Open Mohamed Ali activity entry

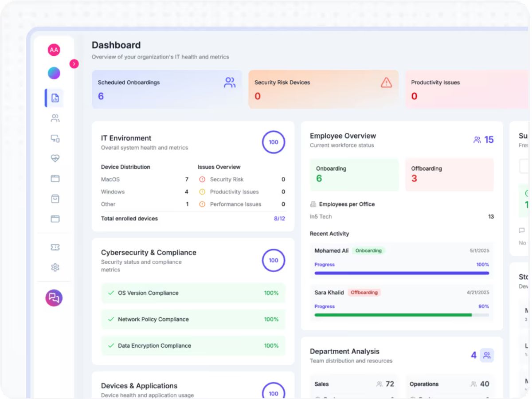pyautogui.click(x=402, y=260)
